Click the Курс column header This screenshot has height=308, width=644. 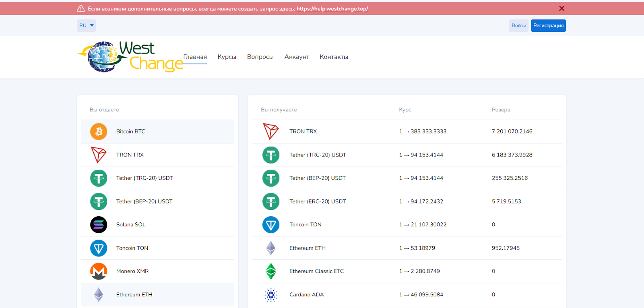click(x=405, y=110)
